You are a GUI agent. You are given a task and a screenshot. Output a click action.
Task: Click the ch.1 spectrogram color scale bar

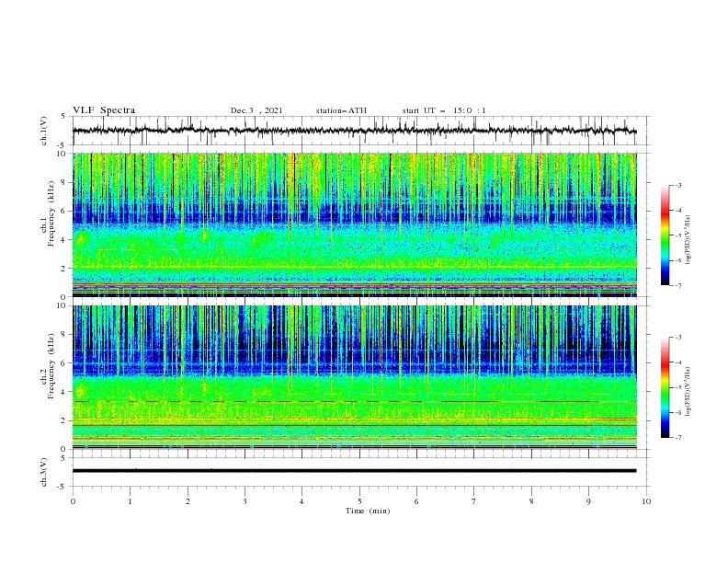click(x=665, y=236)
